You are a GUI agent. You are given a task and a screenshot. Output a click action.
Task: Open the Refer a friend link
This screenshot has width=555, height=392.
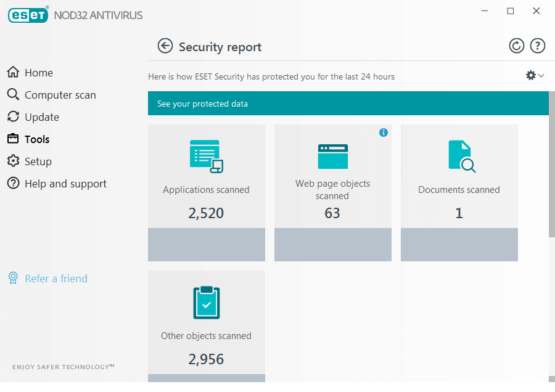pos(55,279)
